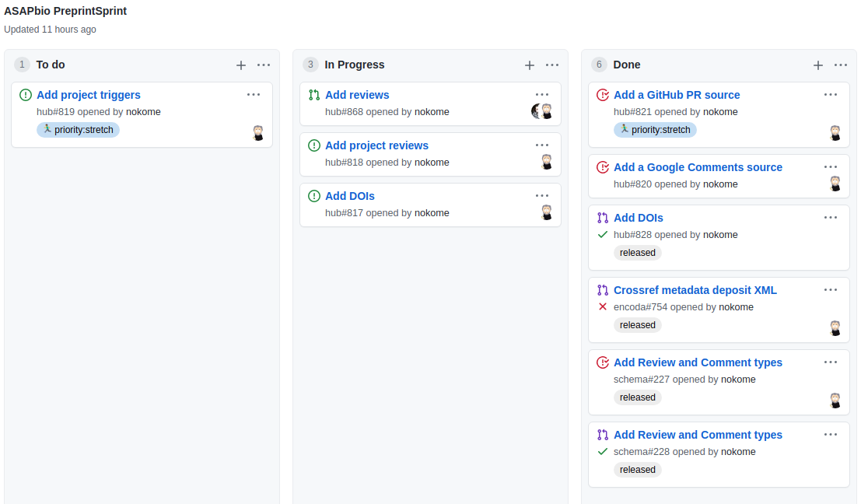Open card menu for Add a Google Comments source
Image resolution: width=868 pixels, height=504 pixels.
[831, 167]
